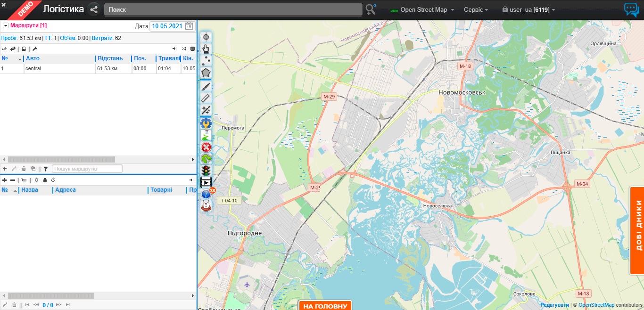The height and width of the screenshot is (310, 644).
Task: Click the print icon in routes toolbar
Action: [x=24, y=49]
